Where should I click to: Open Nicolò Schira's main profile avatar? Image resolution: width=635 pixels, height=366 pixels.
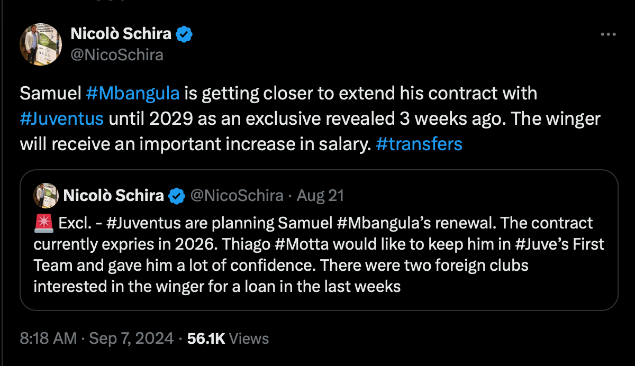(x=40, y=44)
